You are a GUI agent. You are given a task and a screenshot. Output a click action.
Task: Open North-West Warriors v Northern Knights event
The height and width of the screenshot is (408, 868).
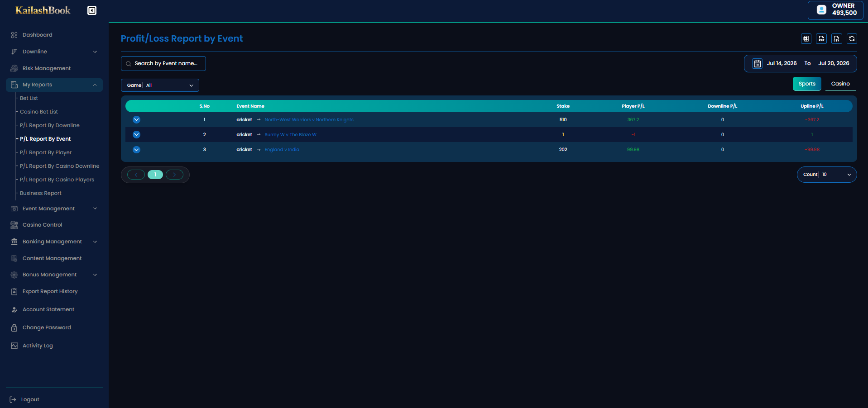coord(309,120)
